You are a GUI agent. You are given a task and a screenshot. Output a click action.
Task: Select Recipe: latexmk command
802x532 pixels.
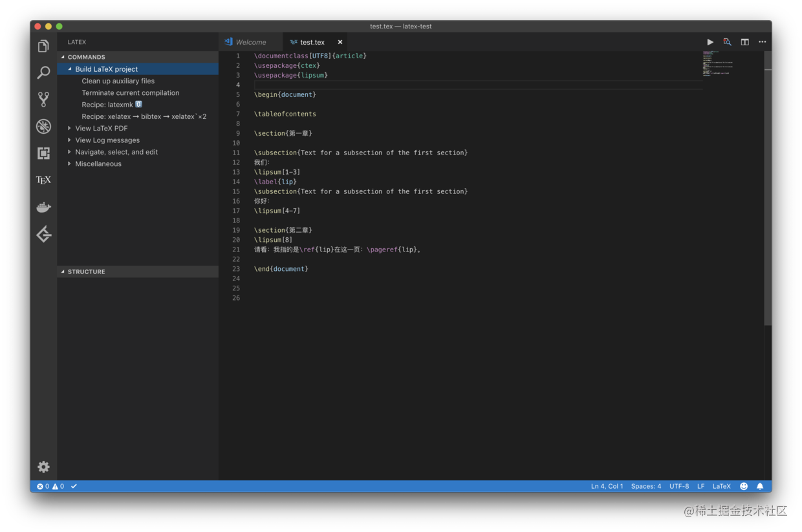(111, 104)
